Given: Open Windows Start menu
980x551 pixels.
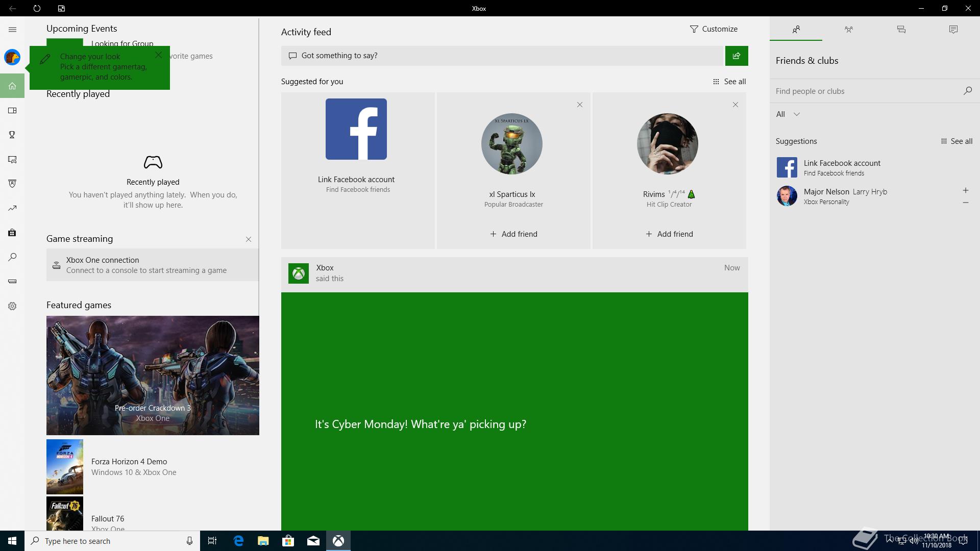Looking at the screenshot, I should click(x=12, y=541).
